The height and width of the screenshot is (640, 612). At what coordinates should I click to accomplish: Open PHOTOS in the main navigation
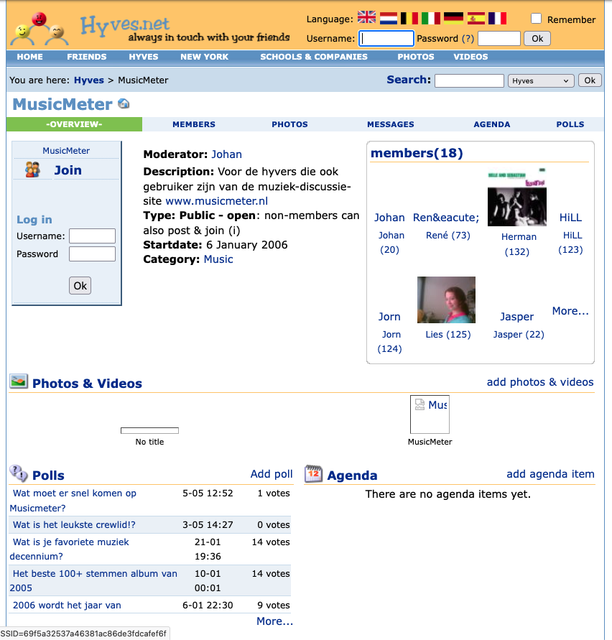416,57
